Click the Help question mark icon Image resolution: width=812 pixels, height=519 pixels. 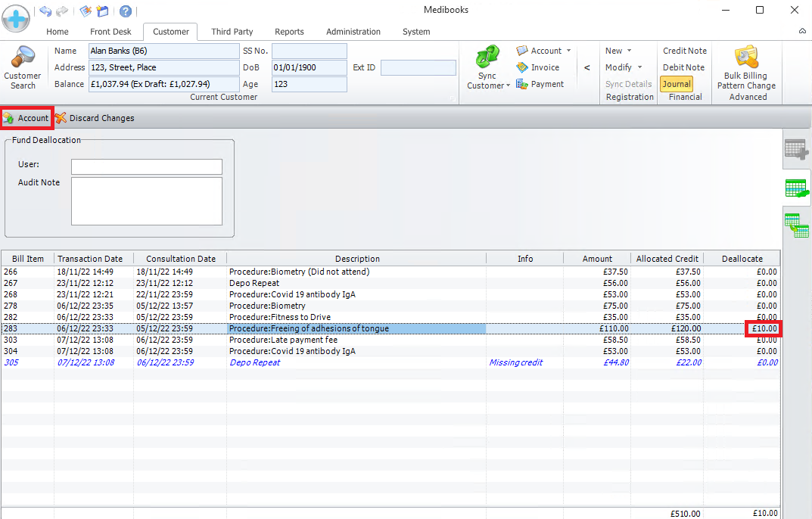pyautogui.click(x=125, y=11)
